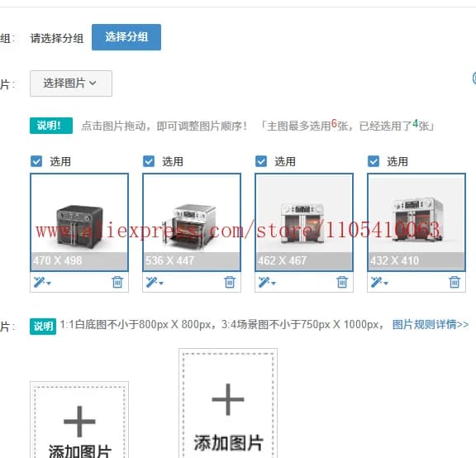Delete the 432 X 410 image with trash icon
This screenshot has width=476, height=458.
tap(455, 282)
